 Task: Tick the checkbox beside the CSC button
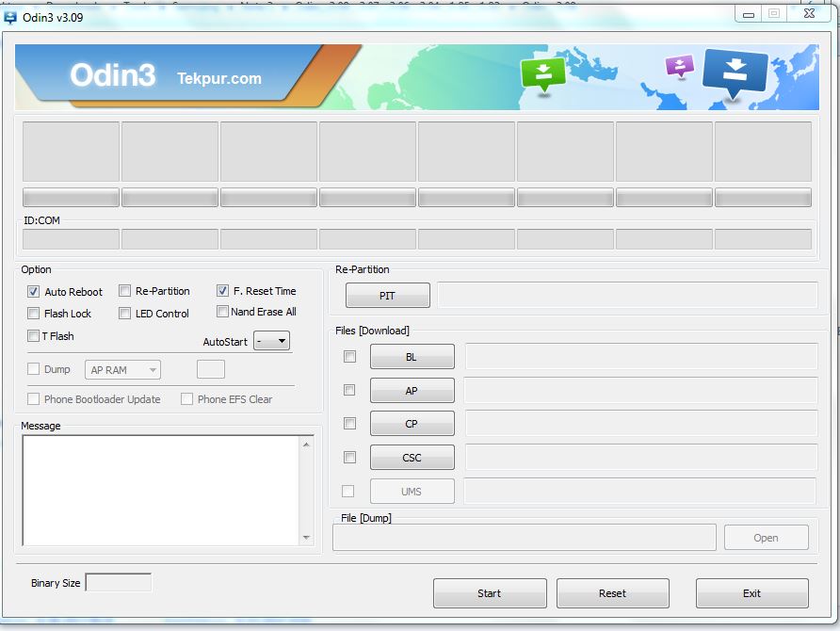pos(349,457)
